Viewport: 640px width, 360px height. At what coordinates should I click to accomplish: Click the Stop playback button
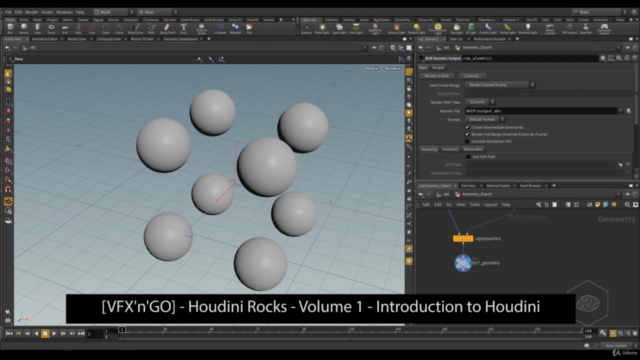(x=45, y=333)
